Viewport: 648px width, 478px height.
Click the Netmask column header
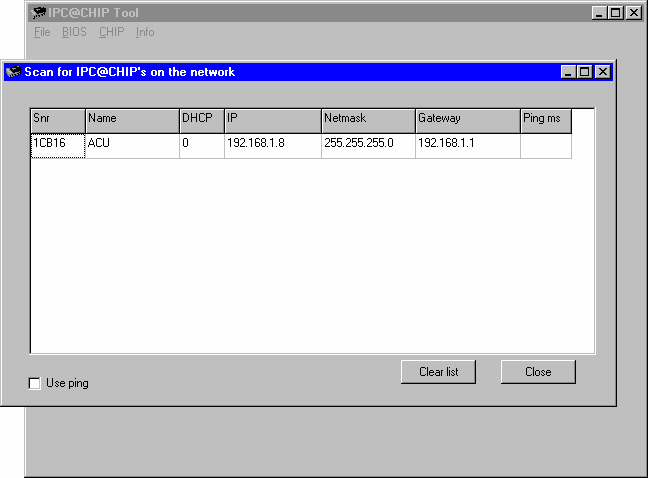368,119
